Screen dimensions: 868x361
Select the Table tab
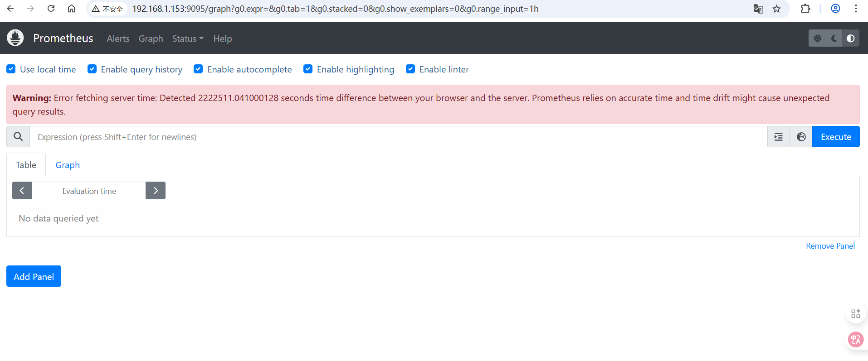click(26, 165)
